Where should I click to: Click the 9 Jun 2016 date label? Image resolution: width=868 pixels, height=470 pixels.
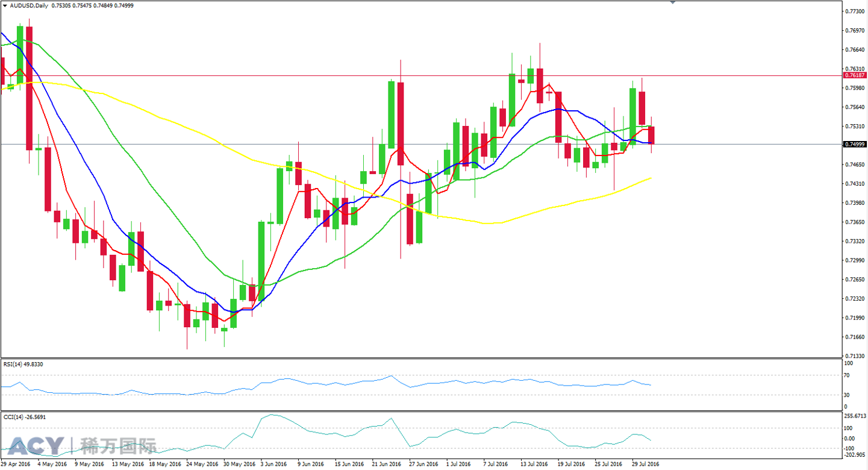coord(312,465)
